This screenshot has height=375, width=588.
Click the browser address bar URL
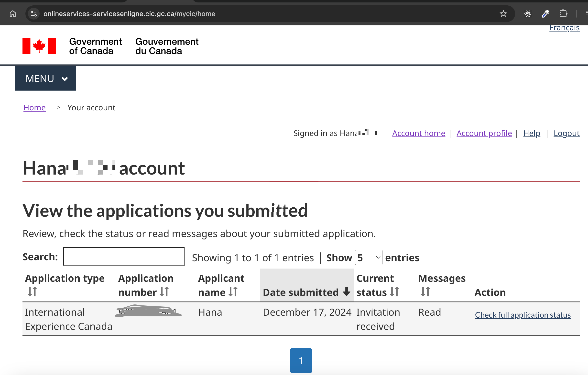pos(129,14)
